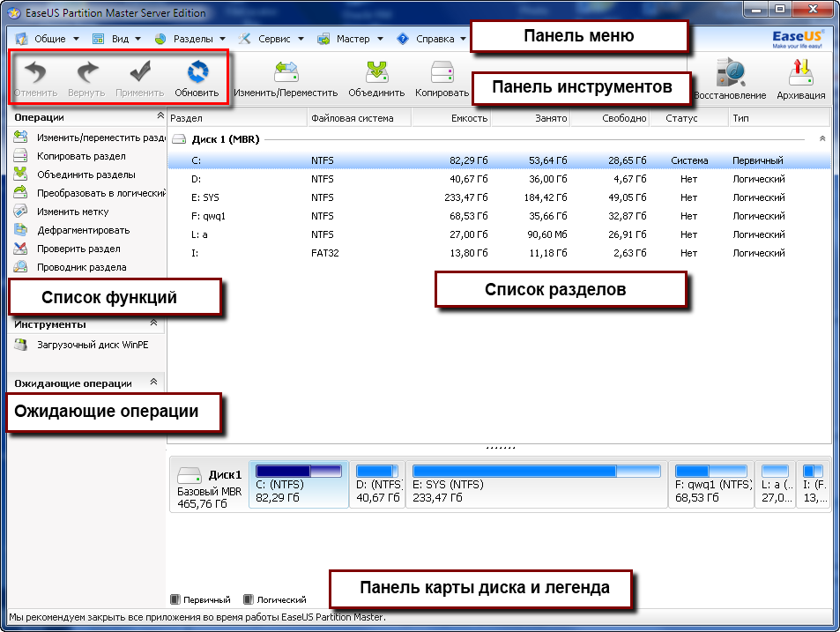Click the Объединить разделы sidebar icon

(x=20, y=174)
